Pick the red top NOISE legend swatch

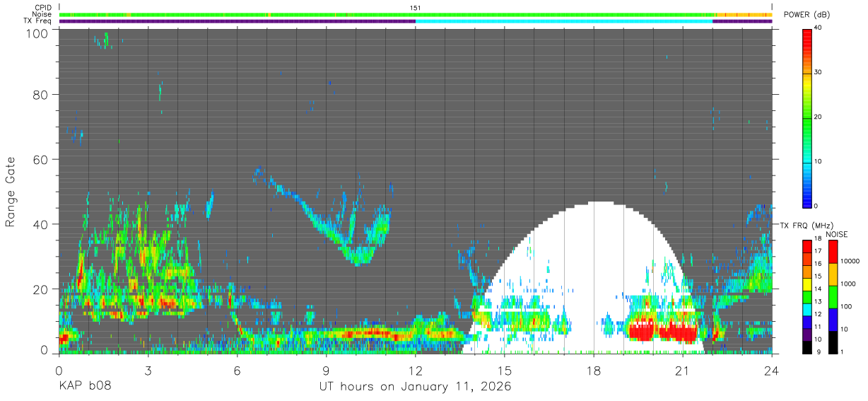click(x=833, y=252)
